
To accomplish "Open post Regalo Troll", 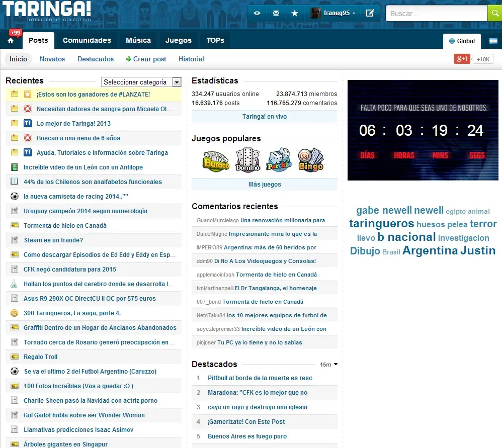I will coord(40,357).
